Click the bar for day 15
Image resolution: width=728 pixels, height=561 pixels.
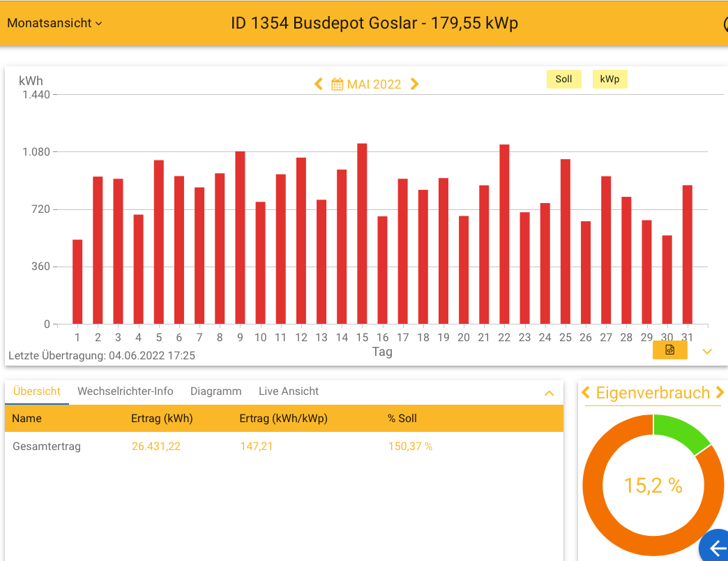click(x=362, y=233)
